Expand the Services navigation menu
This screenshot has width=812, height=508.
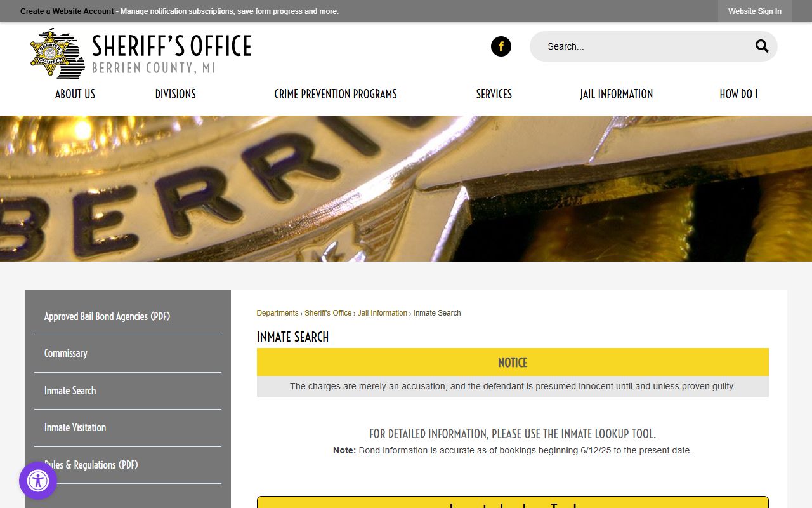[494, 94]
